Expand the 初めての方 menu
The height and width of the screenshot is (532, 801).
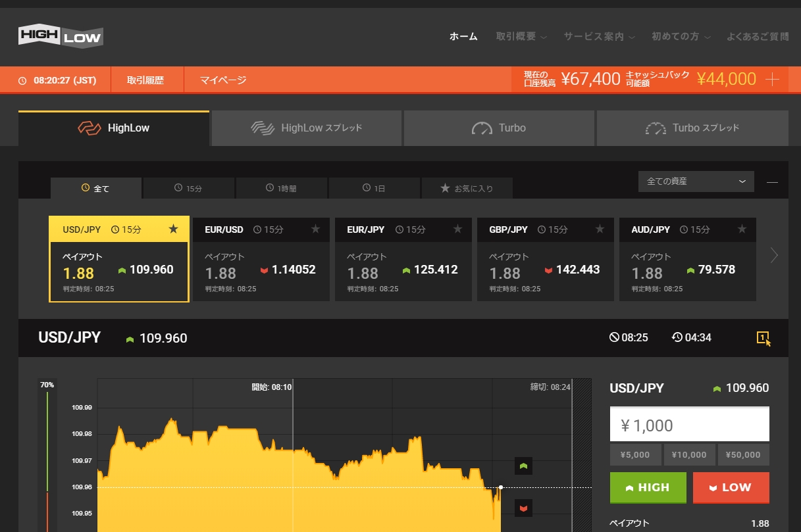tap(681, 37)
